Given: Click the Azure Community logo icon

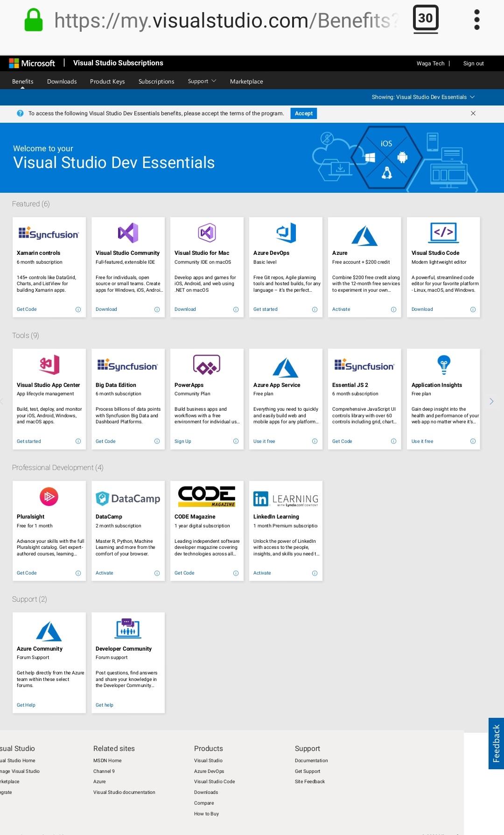Looking at the screenshot, I should point(49,631).
